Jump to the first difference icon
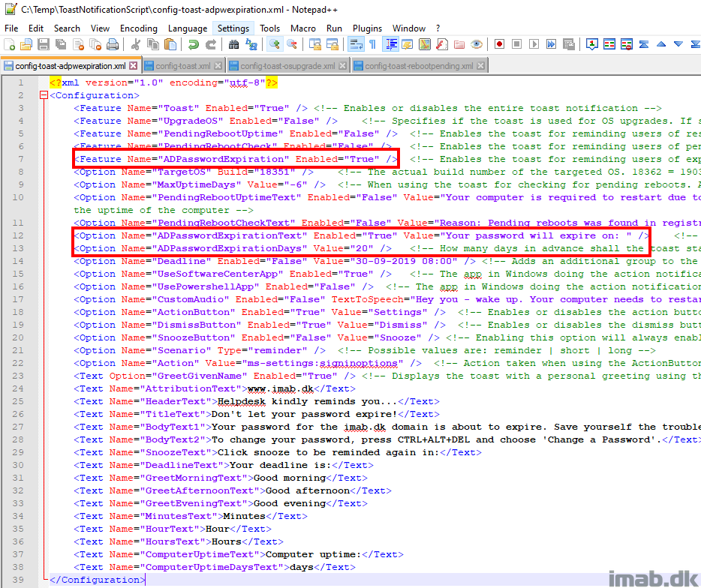The width and height of the screenshot is (701, 588). click(x=644, y=44)
